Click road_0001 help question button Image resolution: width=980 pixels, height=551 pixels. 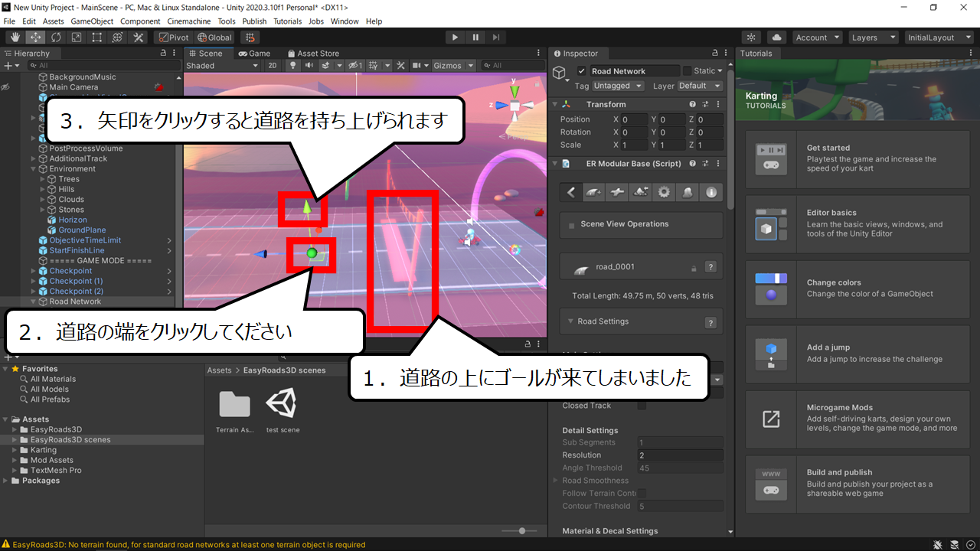[x=710, y=267]
